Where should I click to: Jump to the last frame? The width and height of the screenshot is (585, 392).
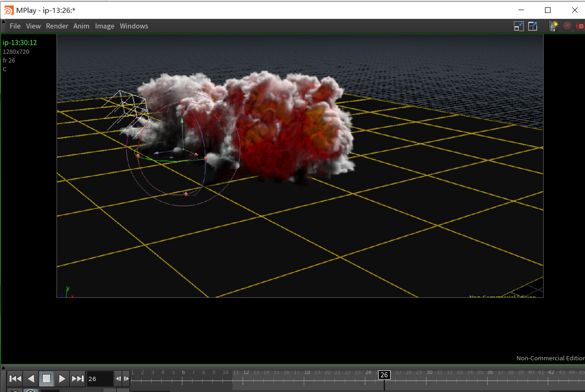point(77,378)
